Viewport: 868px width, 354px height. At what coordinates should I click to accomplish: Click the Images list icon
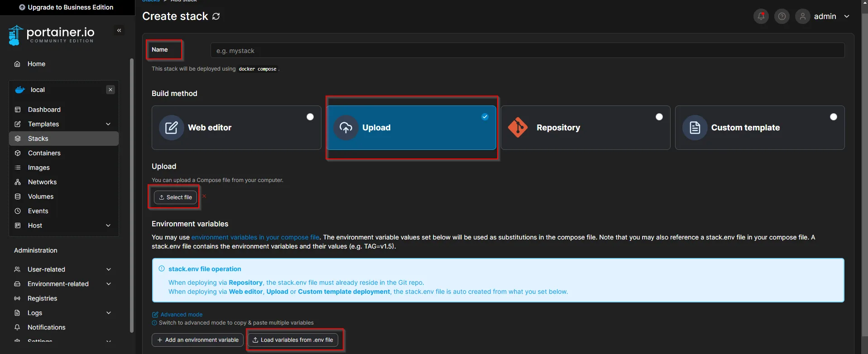tap(18, 167)
